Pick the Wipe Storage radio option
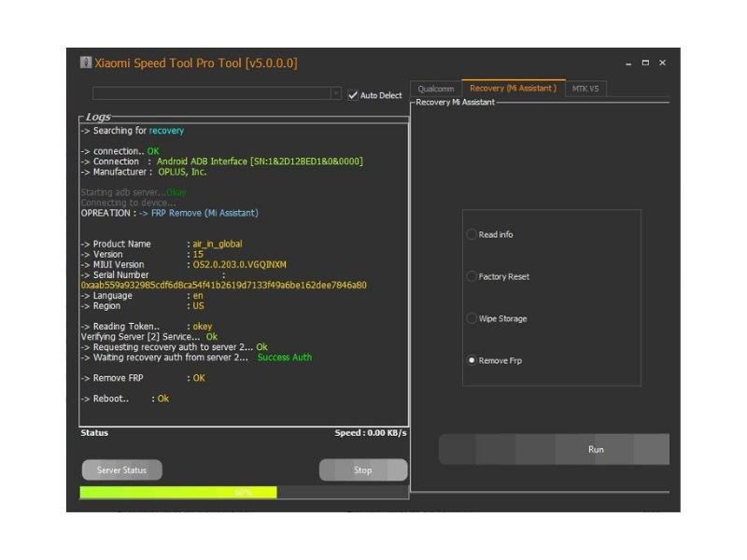747x560 pixels. (x=472, y=318)
